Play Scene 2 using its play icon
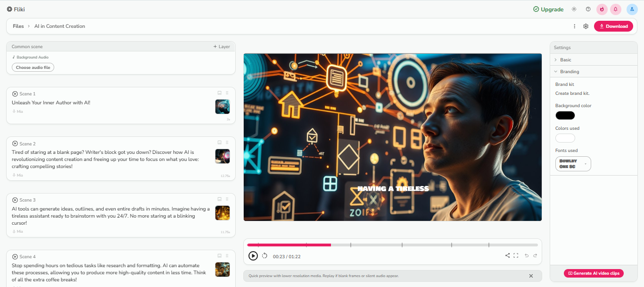The height and width of the screenshot is (287, 644). [15, 143]
